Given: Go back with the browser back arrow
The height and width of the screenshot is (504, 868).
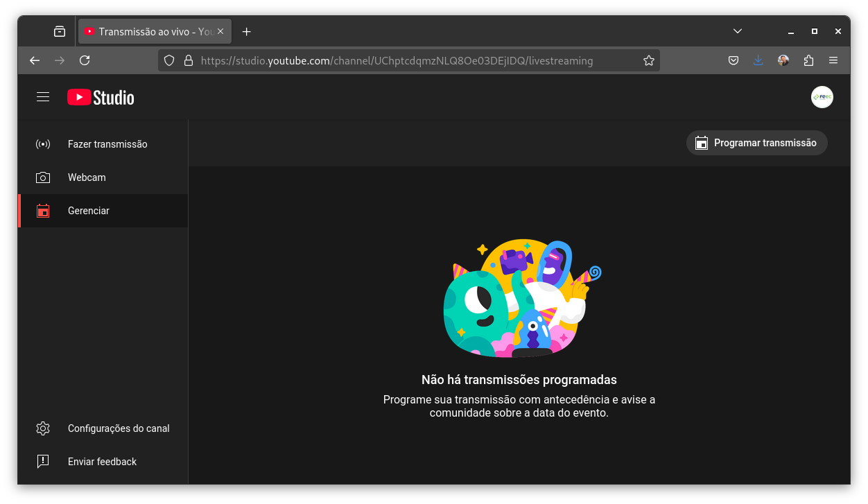Looking at the screenshot, I should pos(35,60).
